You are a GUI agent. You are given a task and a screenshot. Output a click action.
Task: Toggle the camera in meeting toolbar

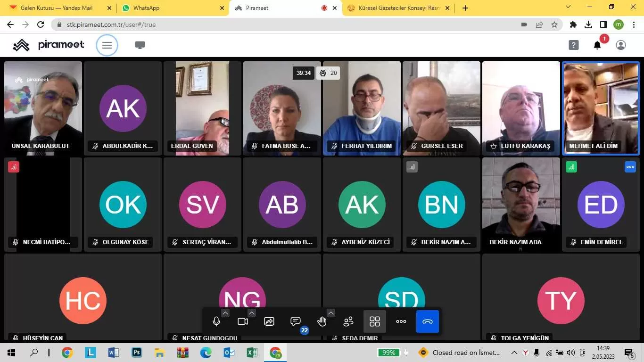[243, 321]
